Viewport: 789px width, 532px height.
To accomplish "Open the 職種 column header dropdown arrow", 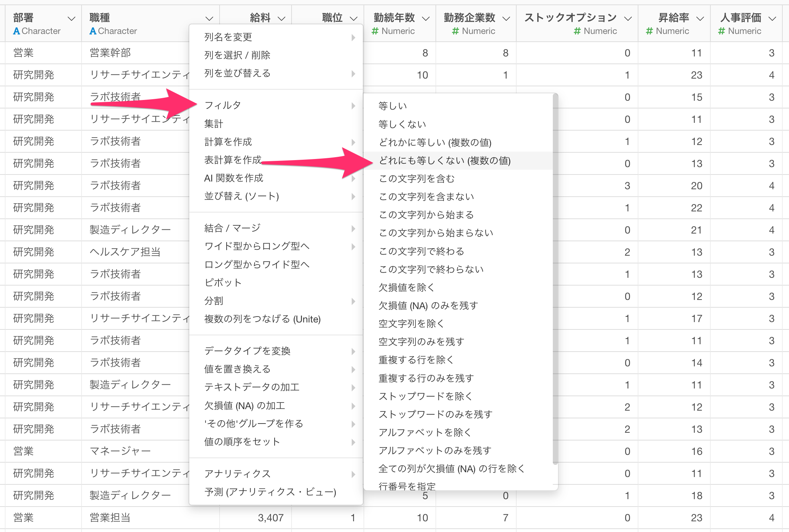I will click(x=209, y=18).
